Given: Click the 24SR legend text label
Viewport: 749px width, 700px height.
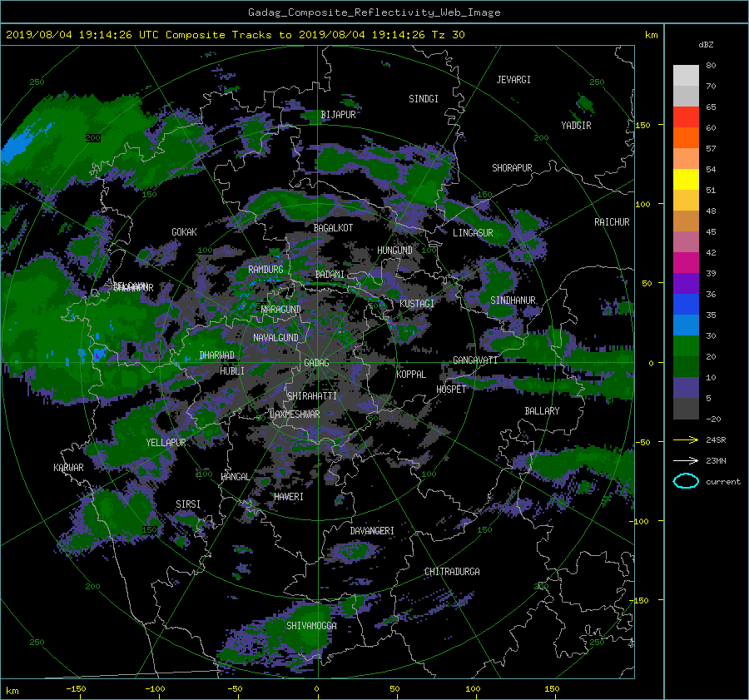Looking at the screenshot, I should [716, 440].
